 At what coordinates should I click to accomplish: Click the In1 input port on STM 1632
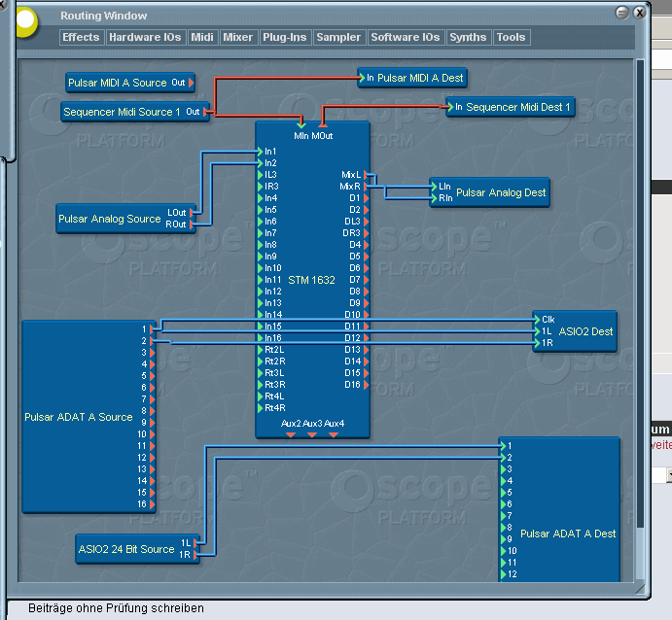[x=260, y=152]
